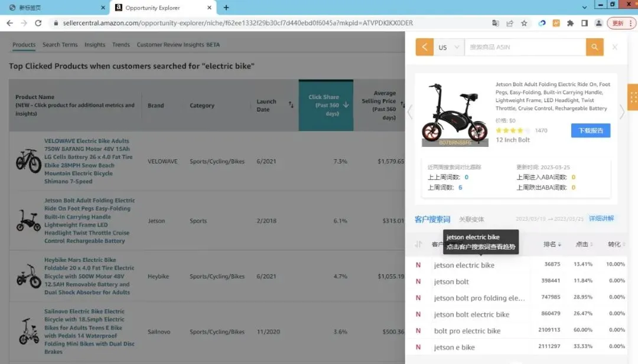Toggle the browser side panel icon

pyautogui.click(x=584, y=23)
